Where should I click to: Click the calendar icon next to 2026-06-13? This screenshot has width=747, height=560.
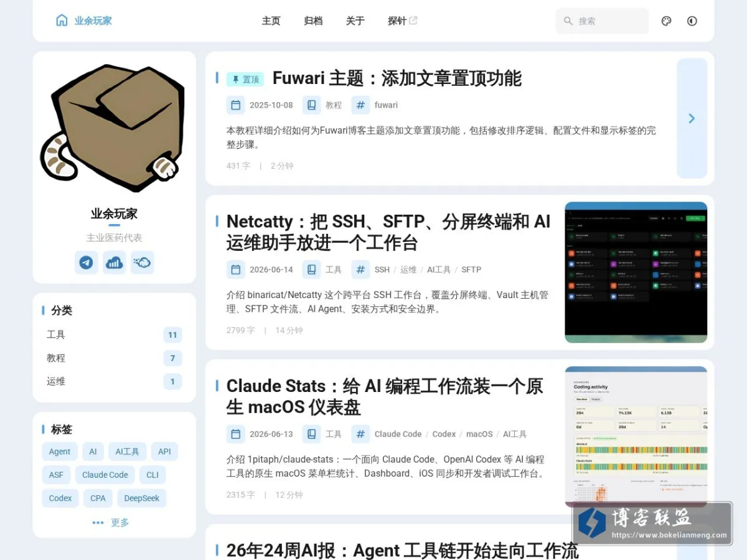click(x=235, y=434)
